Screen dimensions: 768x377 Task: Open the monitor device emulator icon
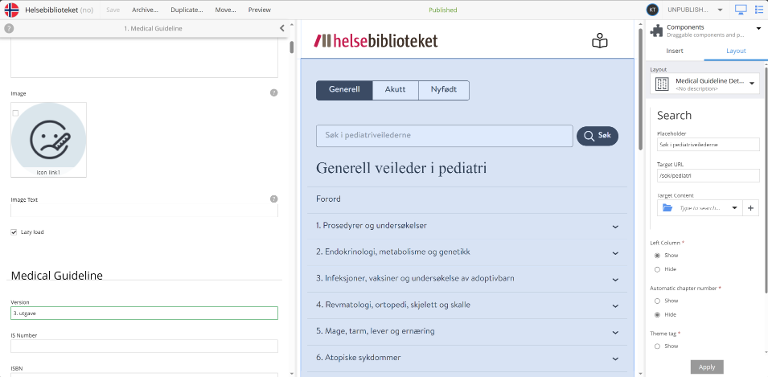741,10
